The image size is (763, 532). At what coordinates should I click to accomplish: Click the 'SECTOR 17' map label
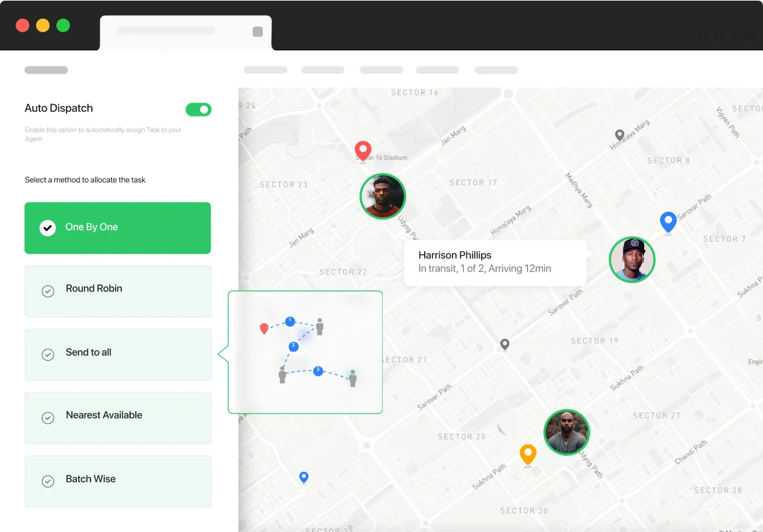[x=473, y=182]
